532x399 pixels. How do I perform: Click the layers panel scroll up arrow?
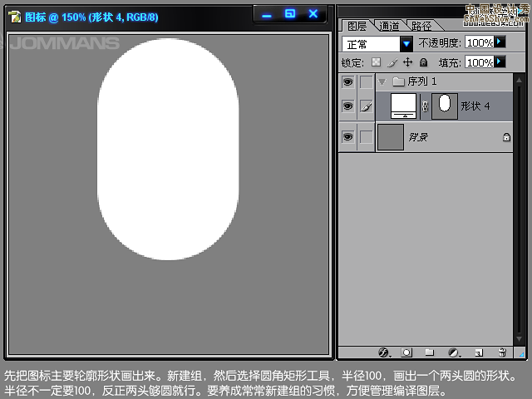[x=519, y=80]
